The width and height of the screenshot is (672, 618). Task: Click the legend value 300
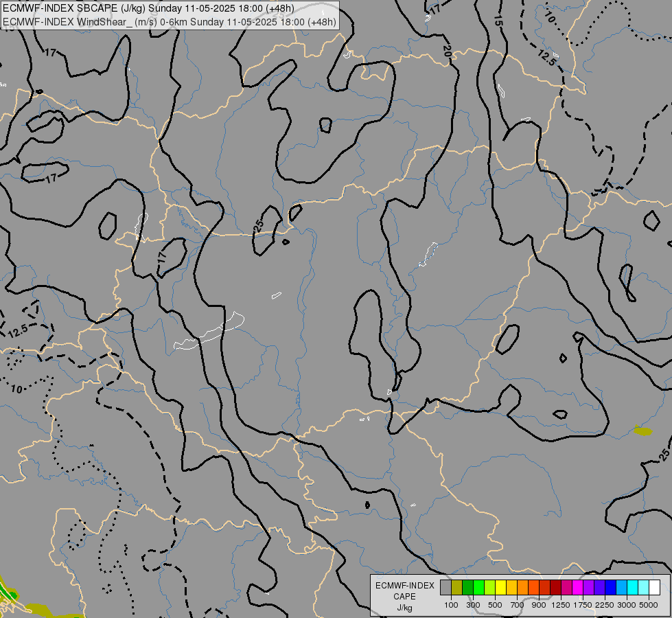click(473, 605)
